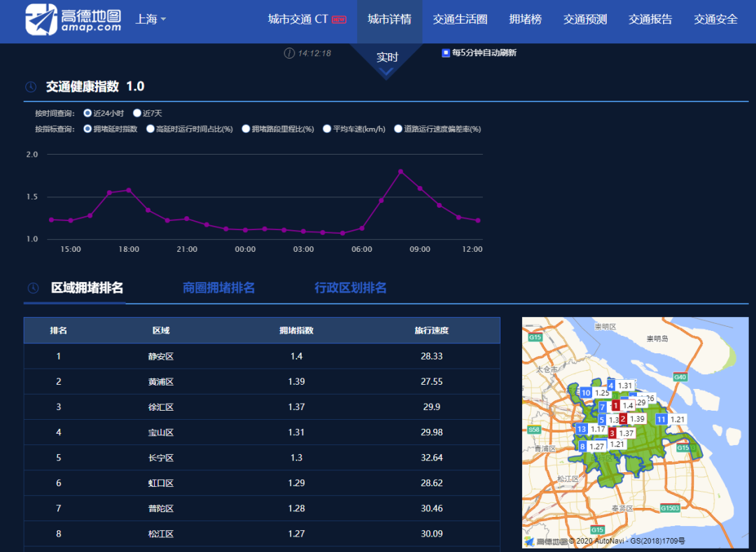
Task: Click the 区域 column header
Action: coord(161,330)
